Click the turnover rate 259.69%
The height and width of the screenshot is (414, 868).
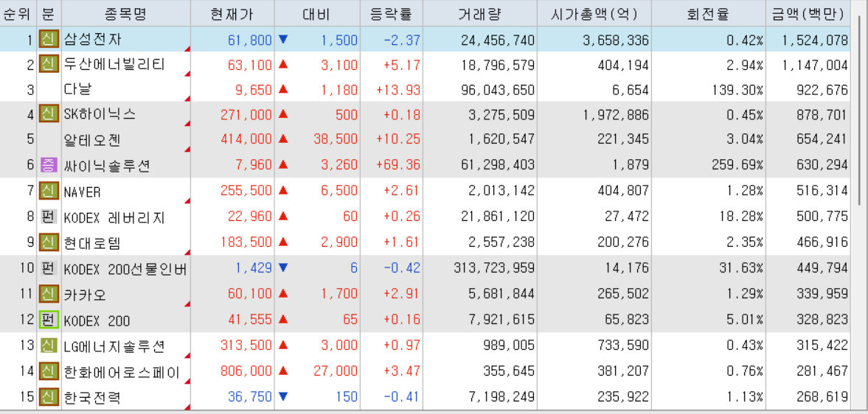tap(737, 165)
